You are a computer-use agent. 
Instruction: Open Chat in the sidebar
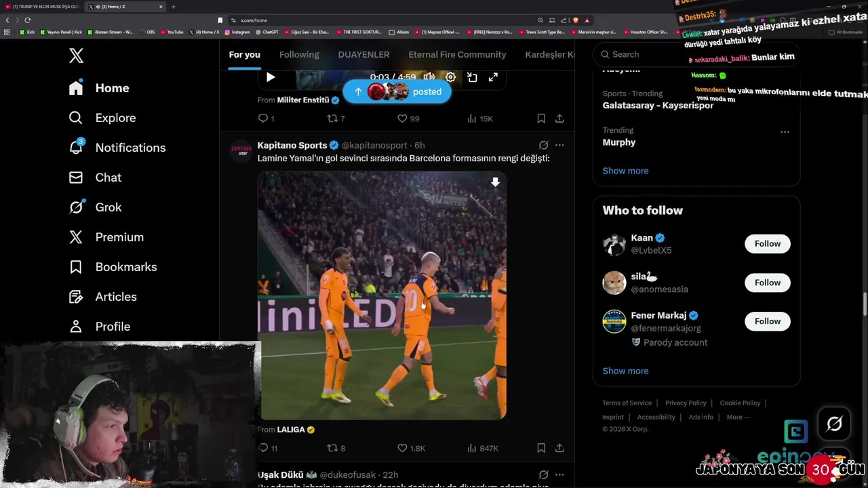95,178
